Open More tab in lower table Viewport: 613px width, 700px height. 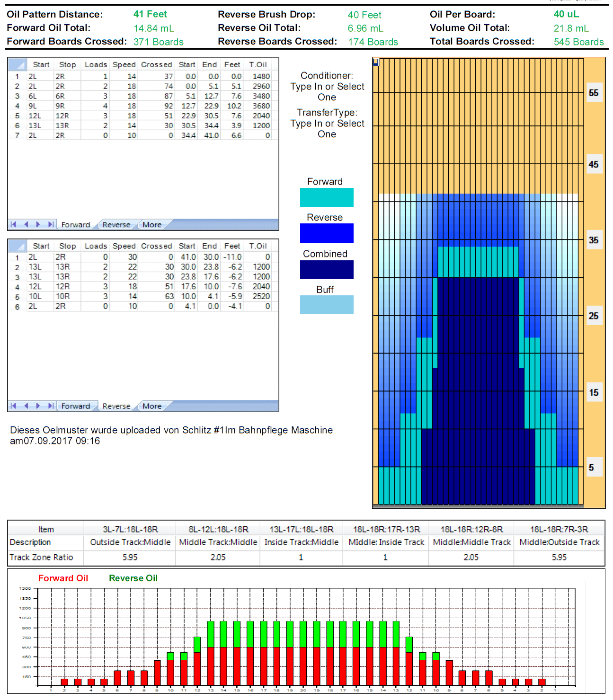click(x=152, y=406)
